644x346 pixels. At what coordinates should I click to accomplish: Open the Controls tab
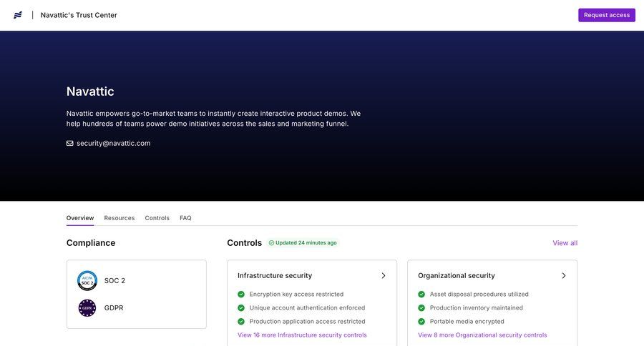click(x=157, y=218)
